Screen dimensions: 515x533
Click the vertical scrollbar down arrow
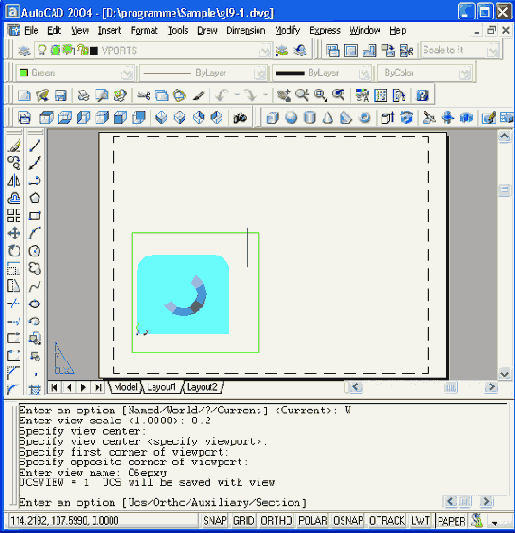click(x=504, y=374)
